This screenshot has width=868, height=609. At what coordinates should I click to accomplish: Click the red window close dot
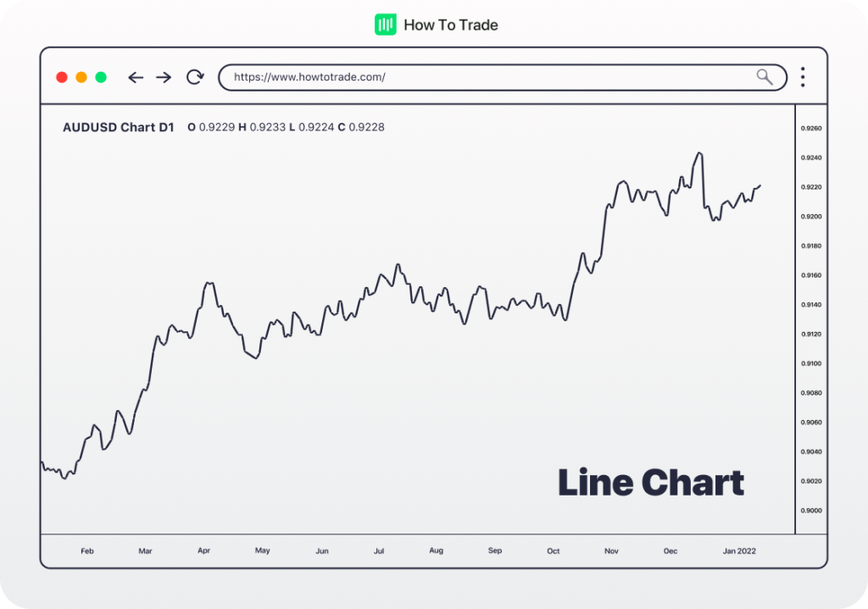coord(62,78)
